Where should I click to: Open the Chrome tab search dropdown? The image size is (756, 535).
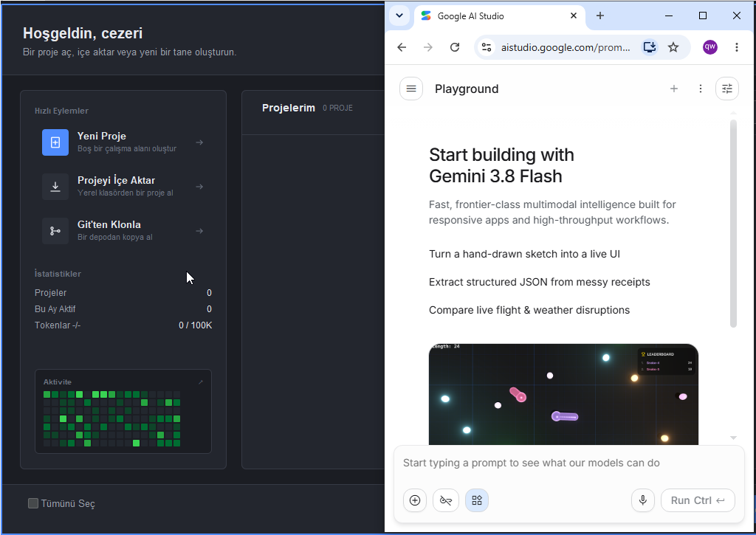(x=399, y=15)
